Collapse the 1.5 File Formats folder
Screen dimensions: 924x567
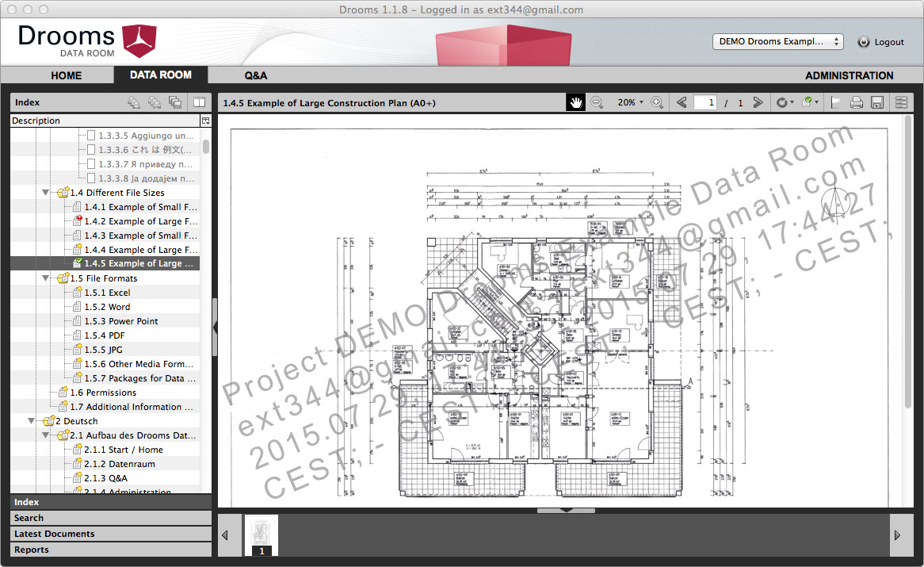46,278
